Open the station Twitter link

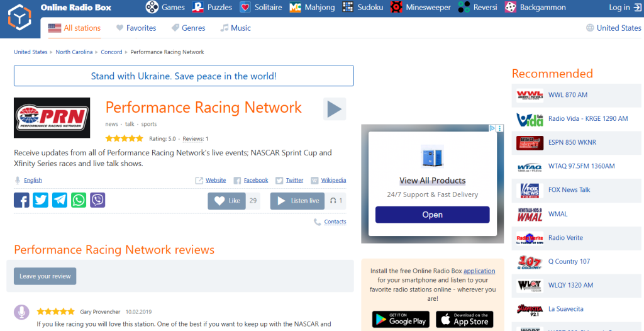[294, 180]
